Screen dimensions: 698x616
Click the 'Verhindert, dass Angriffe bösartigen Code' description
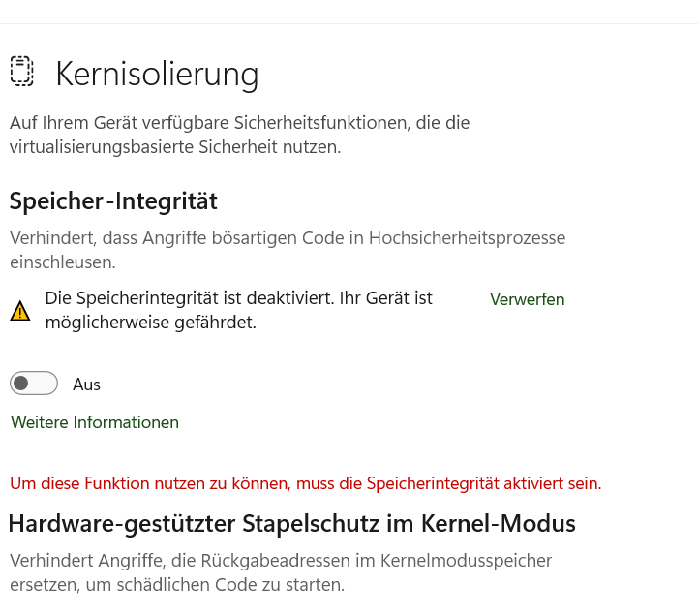[288, 238]
